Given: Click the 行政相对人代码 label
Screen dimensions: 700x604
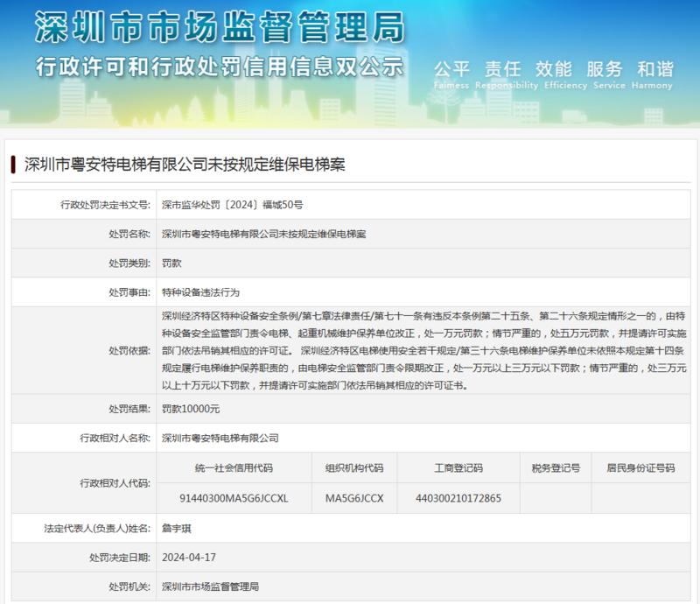Looking at the screenshot, I should click(115, 483).
